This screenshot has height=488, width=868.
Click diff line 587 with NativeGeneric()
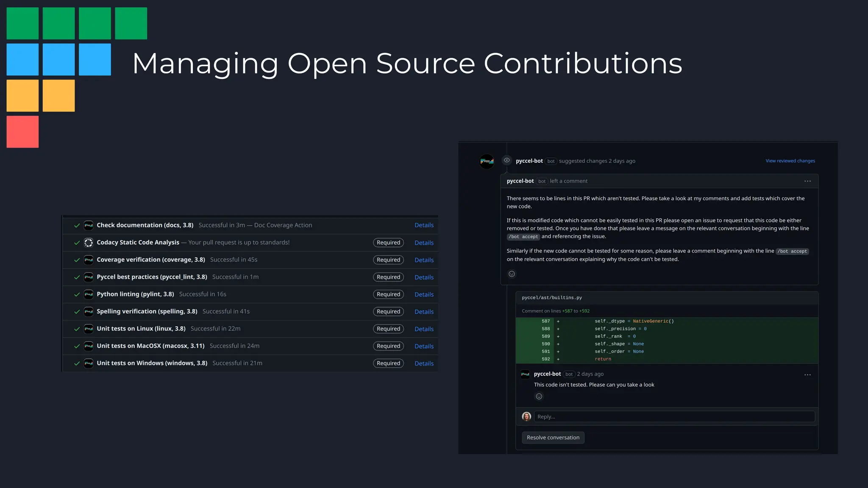pos(667,322)
